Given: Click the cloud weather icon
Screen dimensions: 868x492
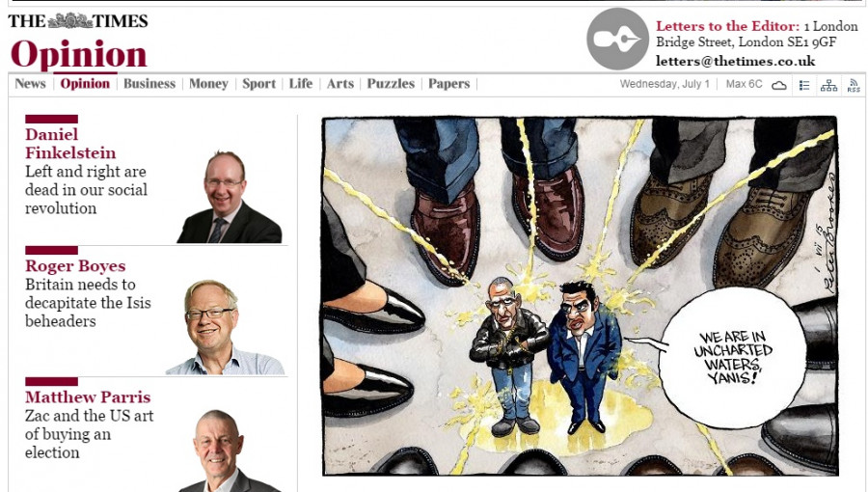Looking at the screenshot, I should coord(779,85).
